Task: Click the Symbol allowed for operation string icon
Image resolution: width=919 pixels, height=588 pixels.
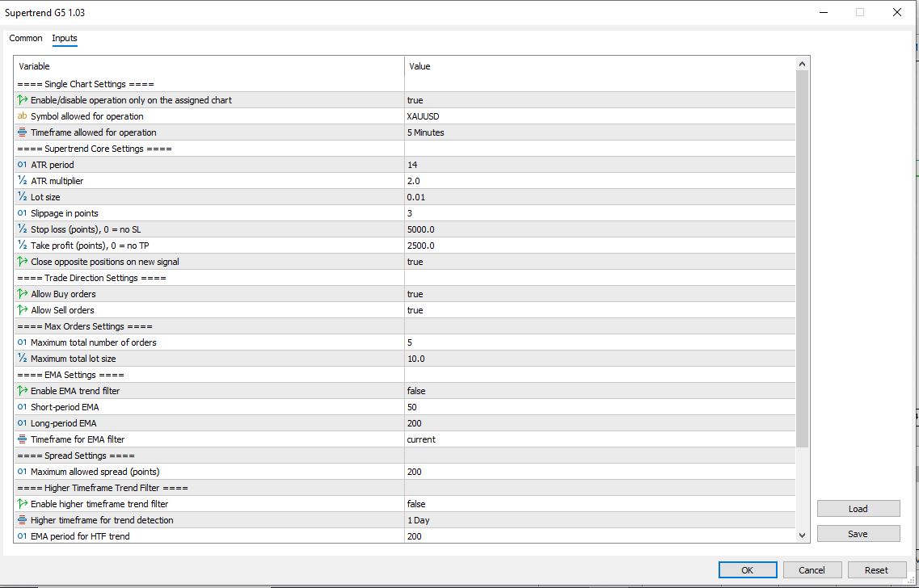Action: point(22,116)
